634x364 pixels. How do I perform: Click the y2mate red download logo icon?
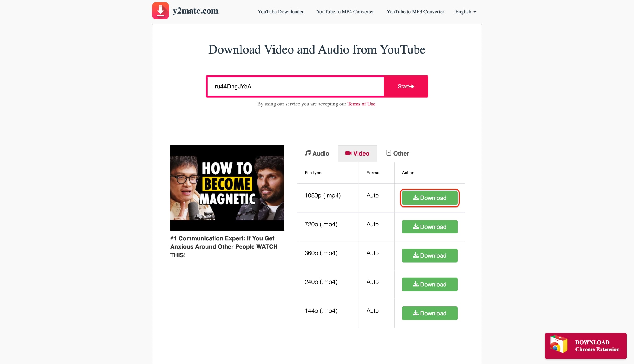160,11
